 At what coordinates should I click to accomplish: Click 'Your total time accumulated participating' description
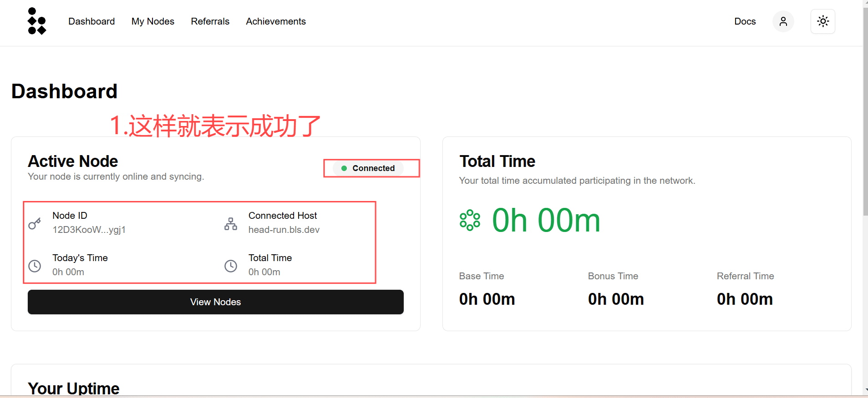pos(577,181)
